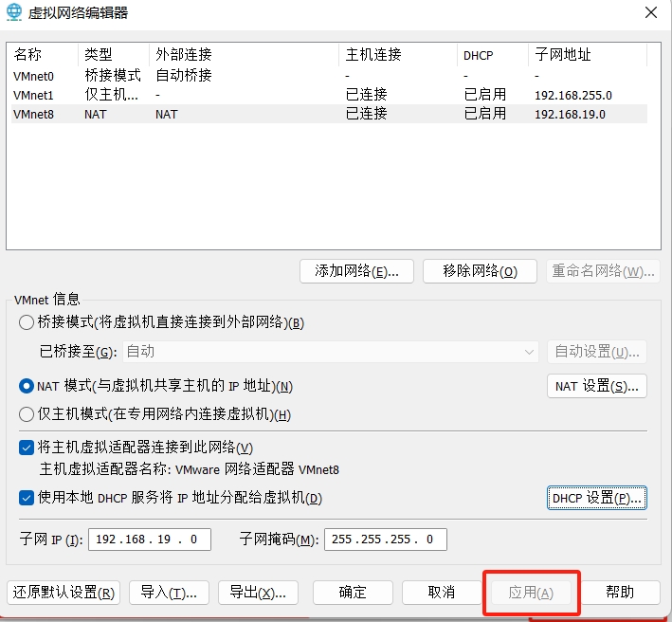The image size is (672, 622).
Task: Click the 添加网络(E)... button
Action: click(356, 271)
